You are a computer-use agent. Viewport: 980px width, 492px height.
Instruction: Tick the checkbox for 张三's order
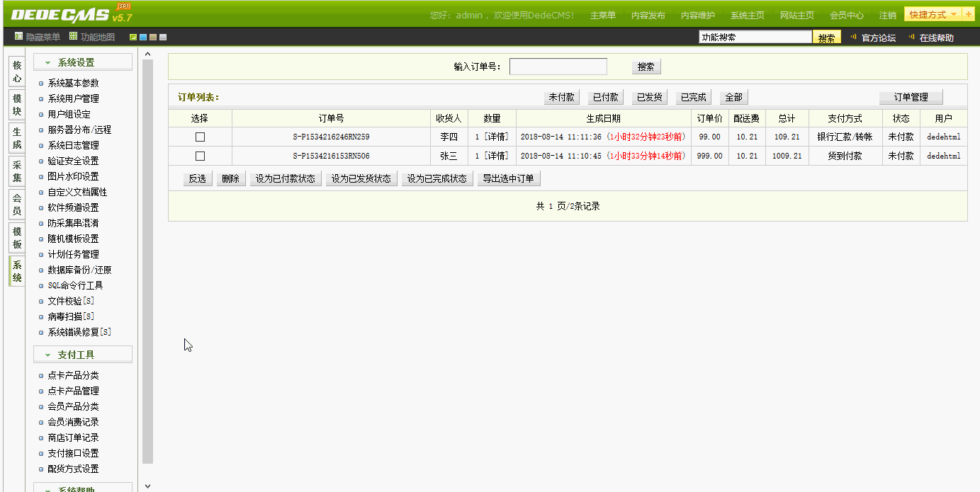point(199,155)
